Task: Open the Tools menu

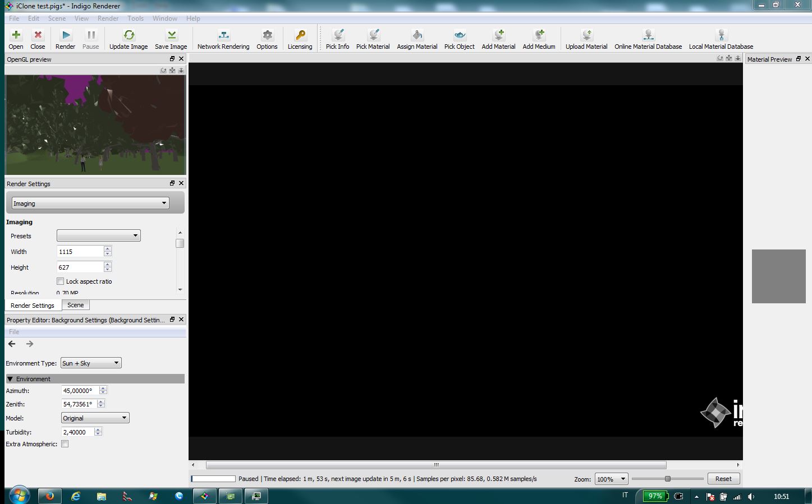Action: click(135, 19)
